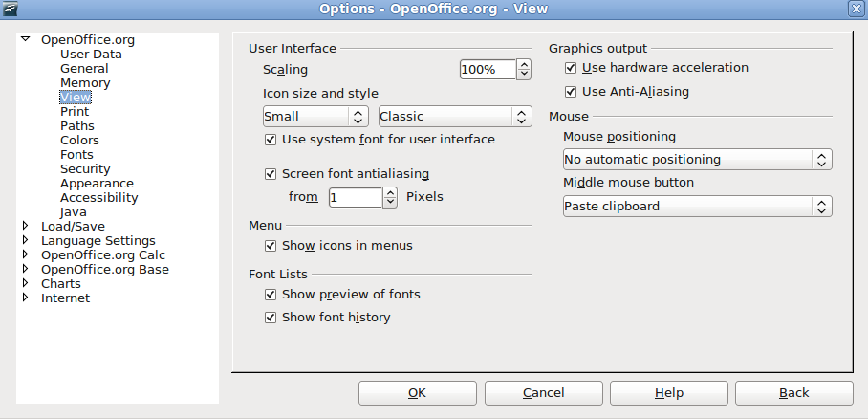Open the Accessibility options page
Screen dimensions: 868x419
coord(99,198)
